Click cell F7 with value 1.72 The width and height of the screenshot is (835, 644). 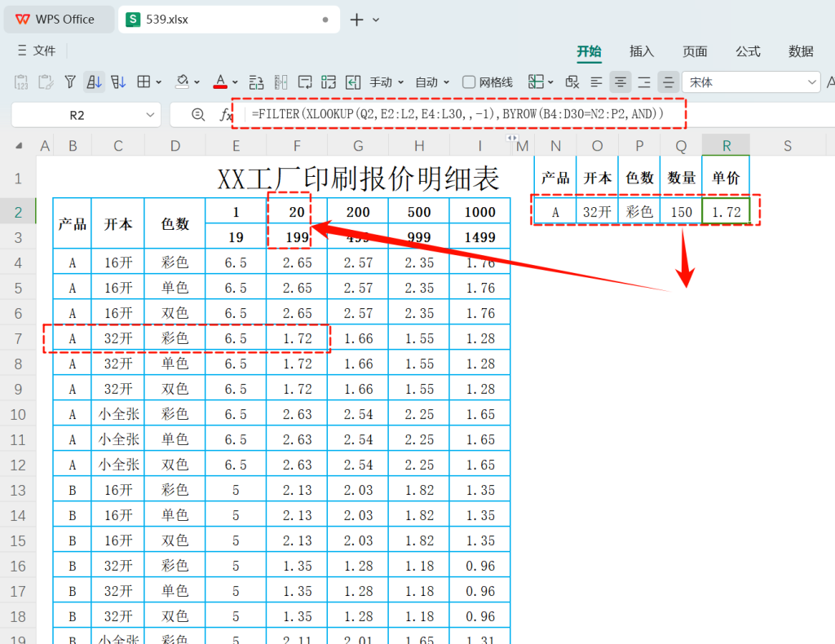tap(297, 338)
